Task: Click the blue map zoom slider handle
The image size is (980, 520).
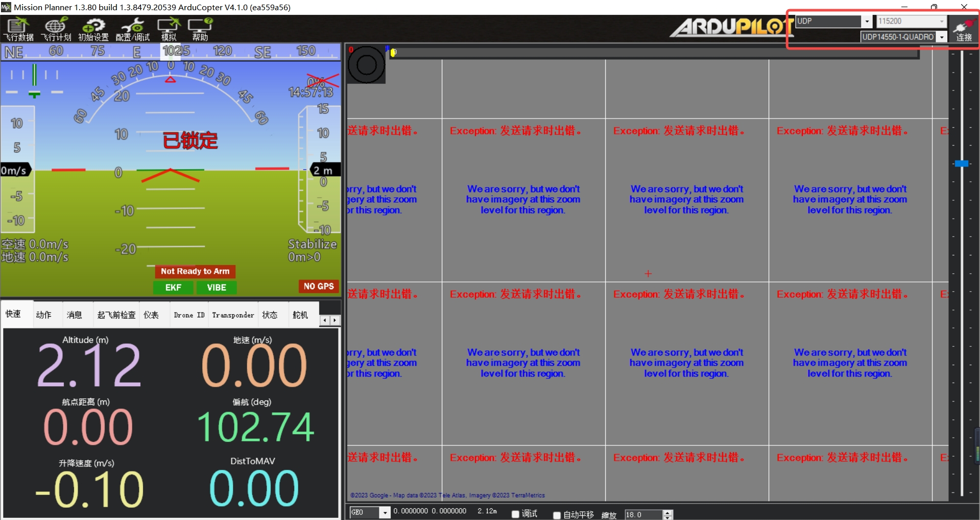Action: (x=961, y=163)
